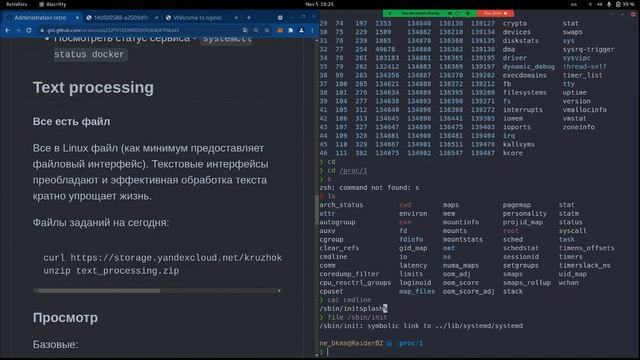
Task: Click the unzip text_processing.zip line
Action: pyautogui.click(x=111, y=271)
